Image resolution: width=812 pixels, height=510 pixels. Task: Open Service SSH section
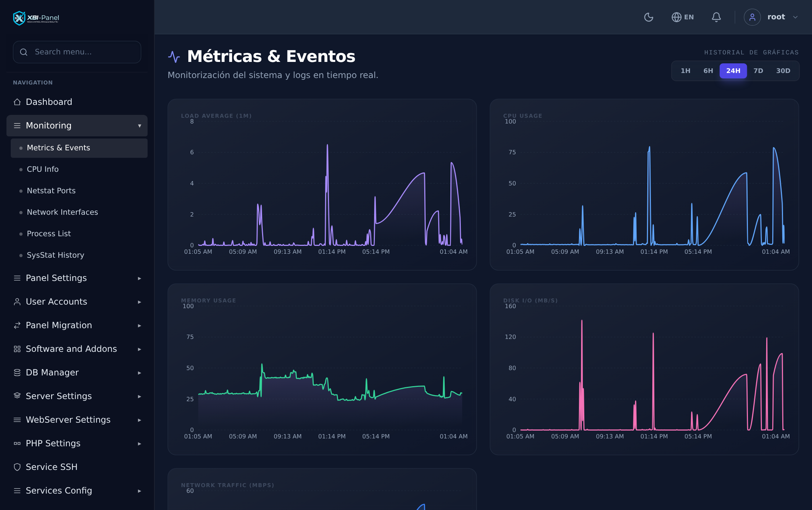pos(77,467)
